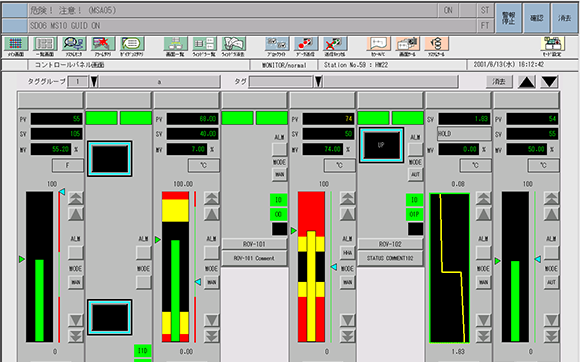Expand the tag dropdown arrow
The image size is (580, 362).
(x=318, y=81)
